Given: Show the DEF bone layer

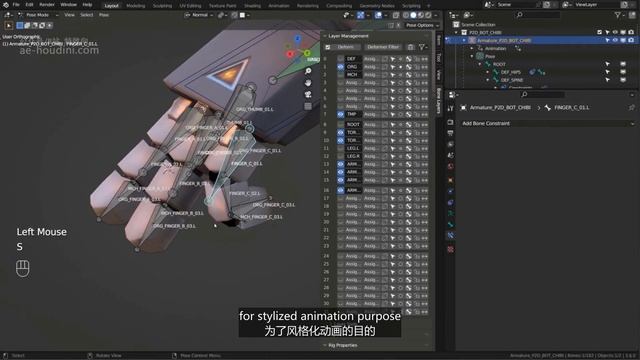Looking at the screenshot, I should pyautogui.click(x=340, y=59).
